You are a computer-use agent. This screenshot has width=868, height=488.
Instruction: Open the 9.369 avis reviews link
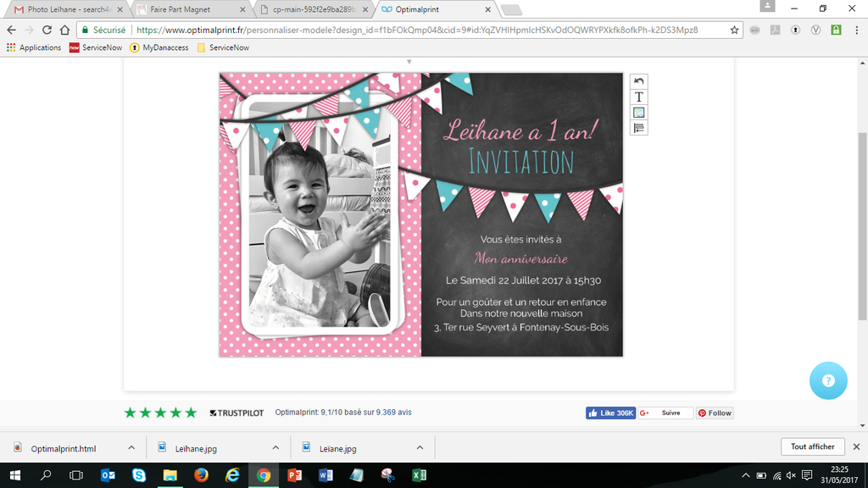[394, 413]
